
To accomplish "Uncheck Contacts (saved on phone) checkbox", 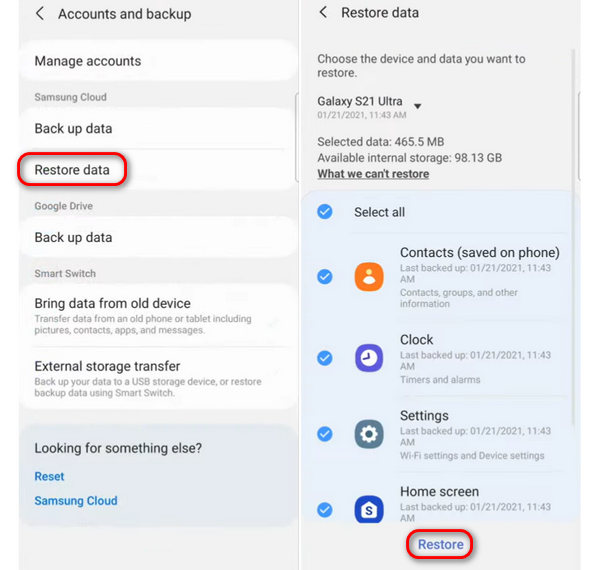I will pyautogui.click(x=325, y=277).
